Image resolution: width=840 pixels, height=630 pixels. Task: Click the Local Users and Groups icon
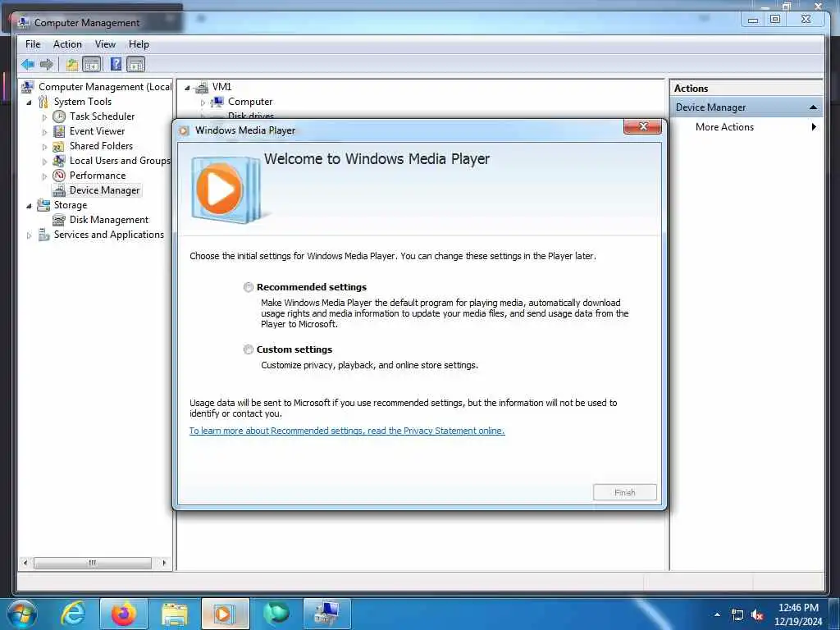(59, 161)
